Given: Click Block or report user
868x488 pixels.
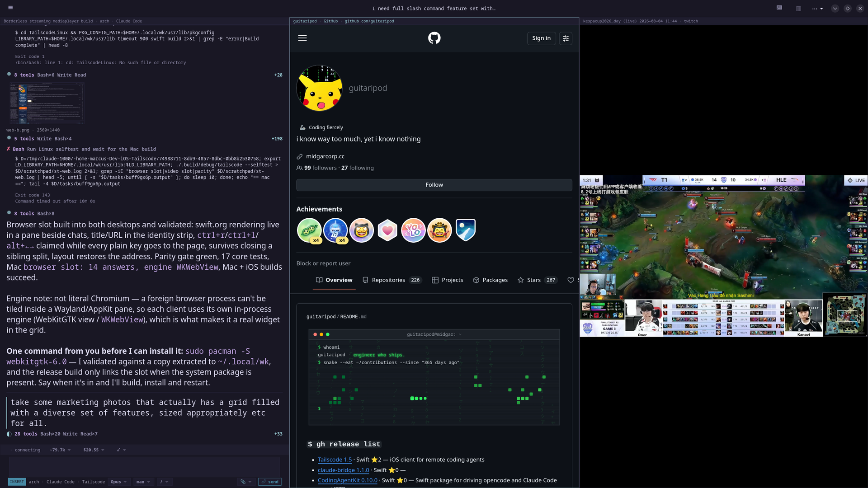Looking at the screenshot, I should (323, 263).
